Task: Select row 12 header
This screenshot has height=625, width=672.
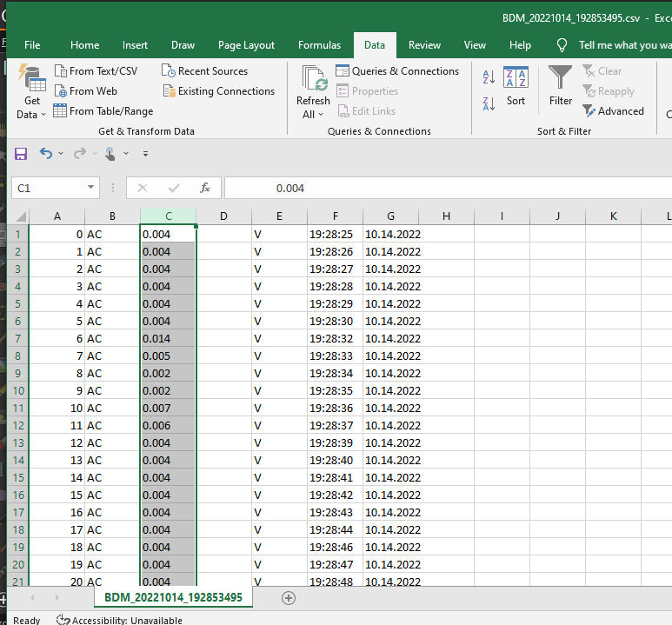Action: 17,425
